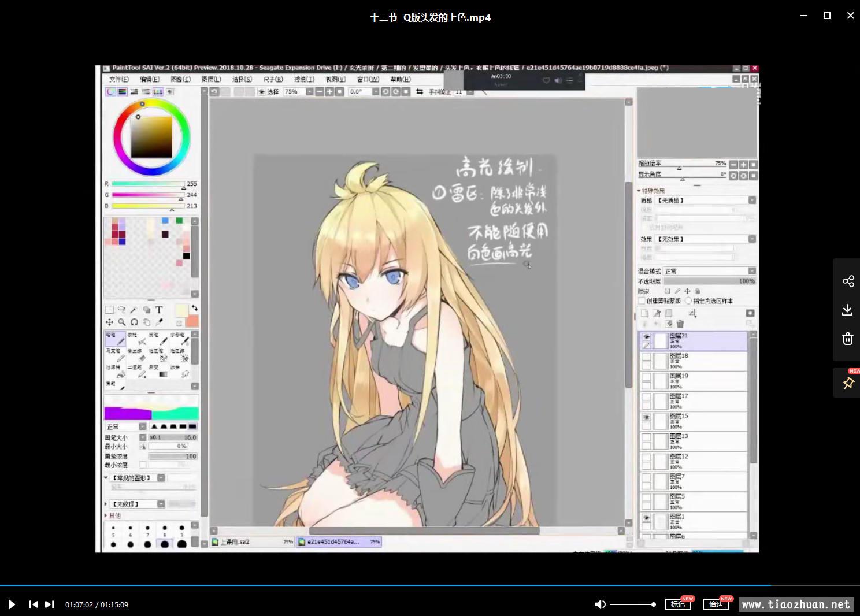
Task: Open the 图层(L) menu
Action: (x=211, y=79)
